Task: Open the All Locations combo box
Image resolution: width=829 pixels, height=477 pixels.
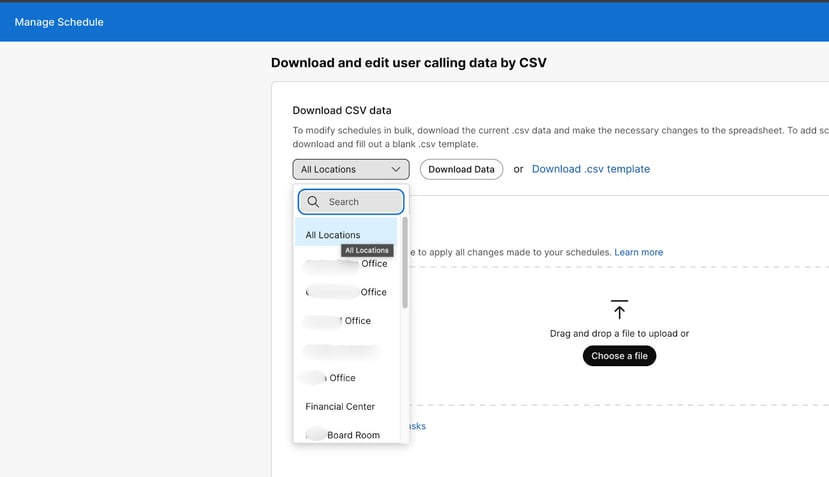Action: (350, 170)
